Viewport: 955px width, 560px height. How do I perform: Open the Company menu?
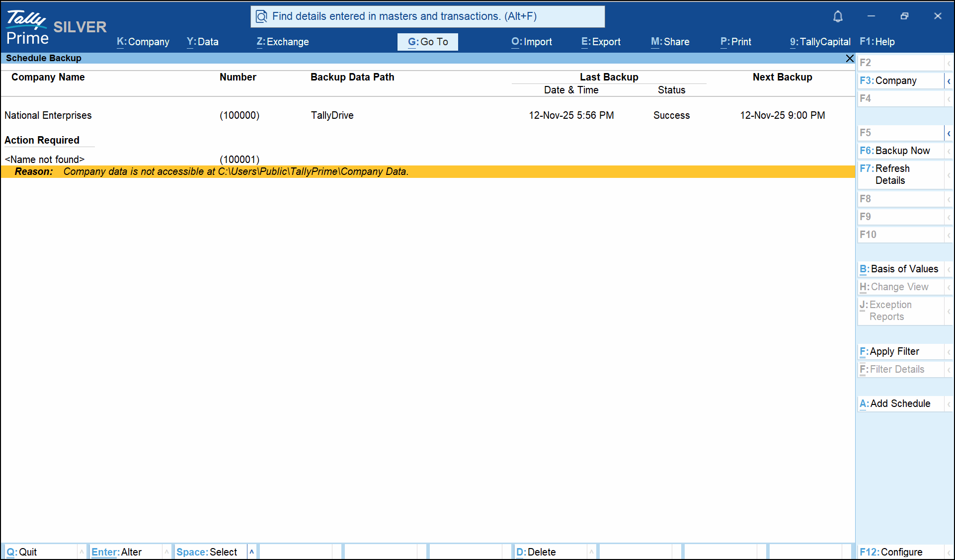143,42
